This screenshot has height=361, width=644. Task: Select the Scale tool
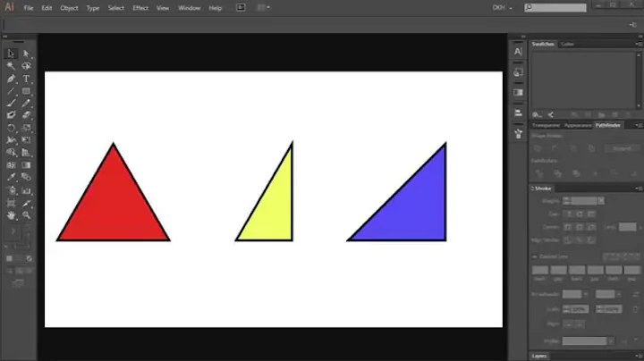[x=26, y=128]
